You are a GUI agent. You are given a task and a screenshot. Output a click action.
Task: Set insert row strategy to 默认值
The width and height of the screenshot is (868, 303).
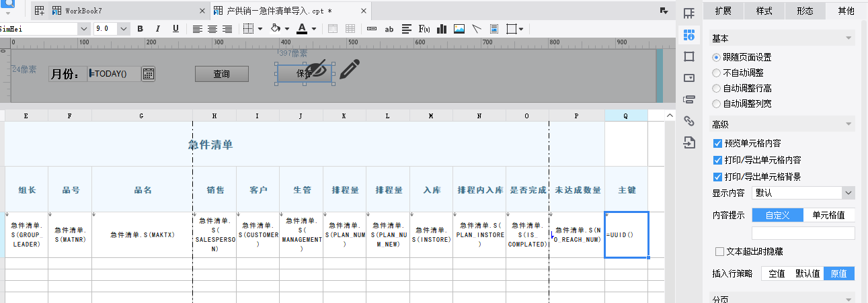(x=807, y=273)
